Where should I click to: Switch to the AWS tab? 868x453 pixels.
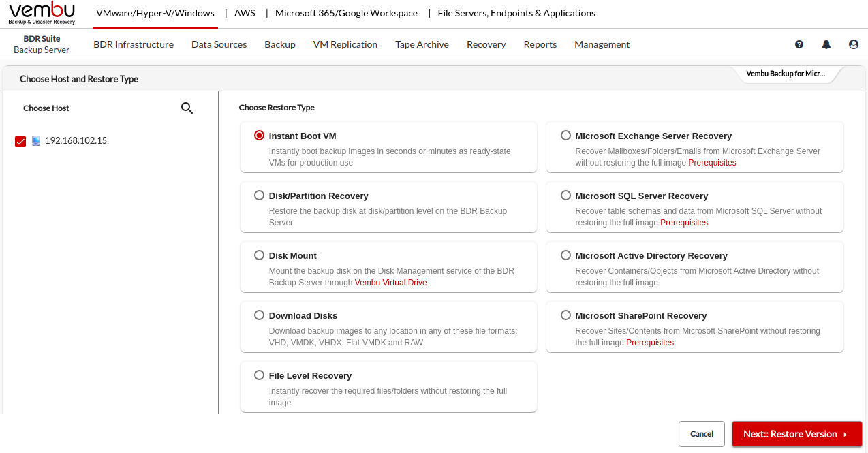tap(245, 13)
